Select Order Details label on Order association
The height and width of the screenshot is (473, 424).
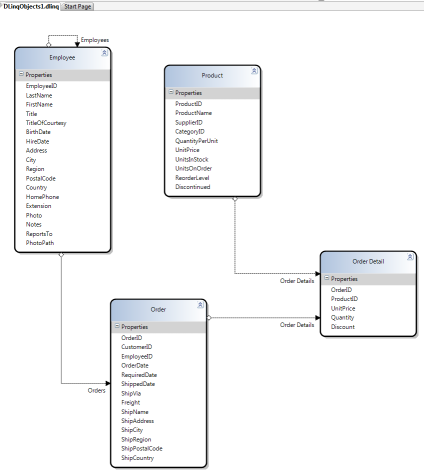tap(297, 325)
